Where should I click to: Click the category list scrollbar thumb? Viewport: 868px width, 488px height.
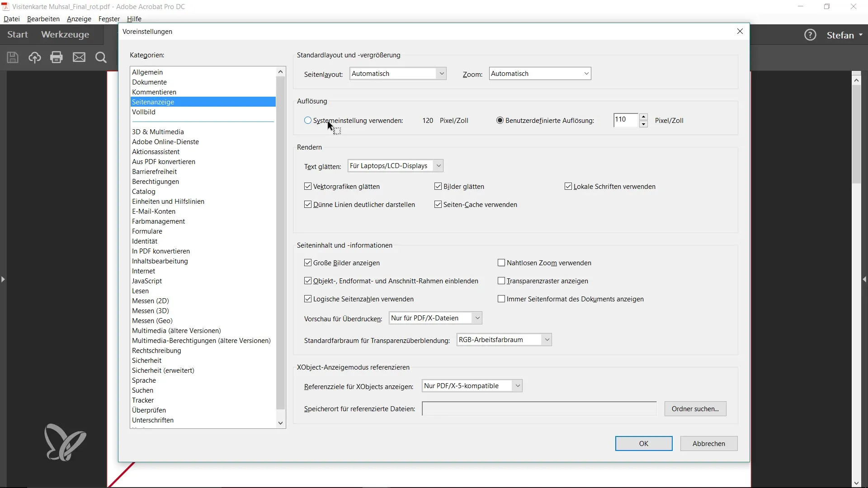[280, 243]
